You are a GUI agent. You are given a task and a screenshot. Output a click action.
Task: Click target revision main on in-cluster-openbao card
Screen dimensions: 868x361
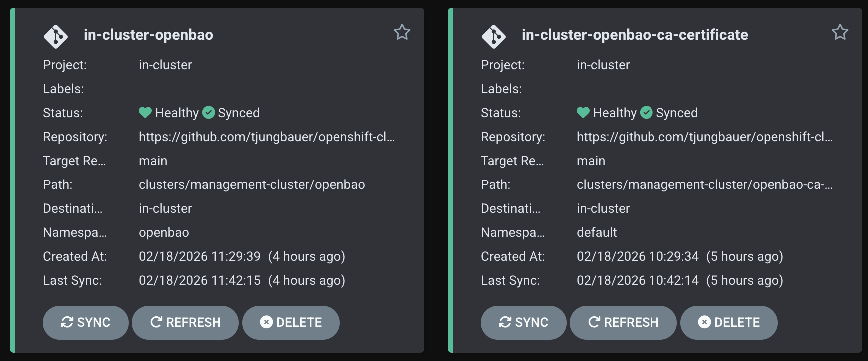click(153, 161)
